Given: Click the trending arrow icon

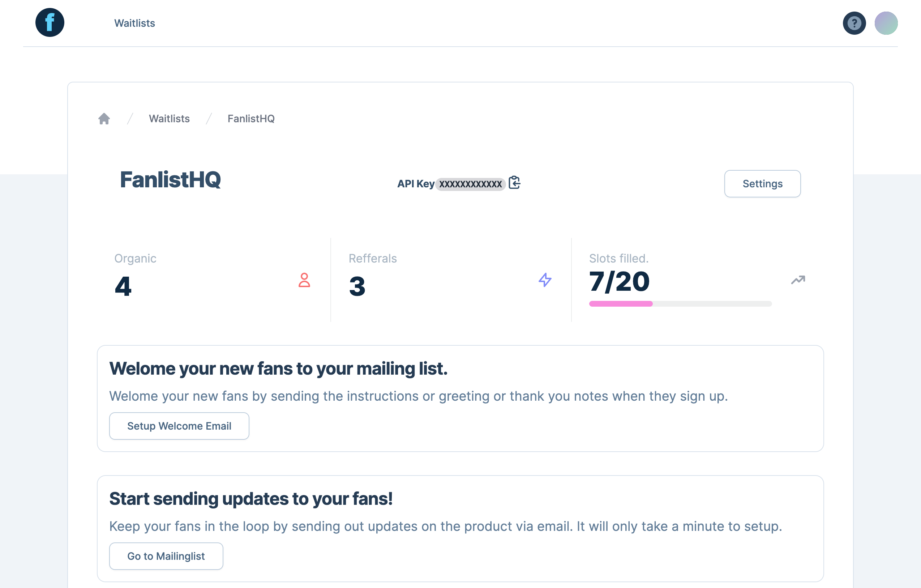Looking at the screenshot, I should [798, 280].
